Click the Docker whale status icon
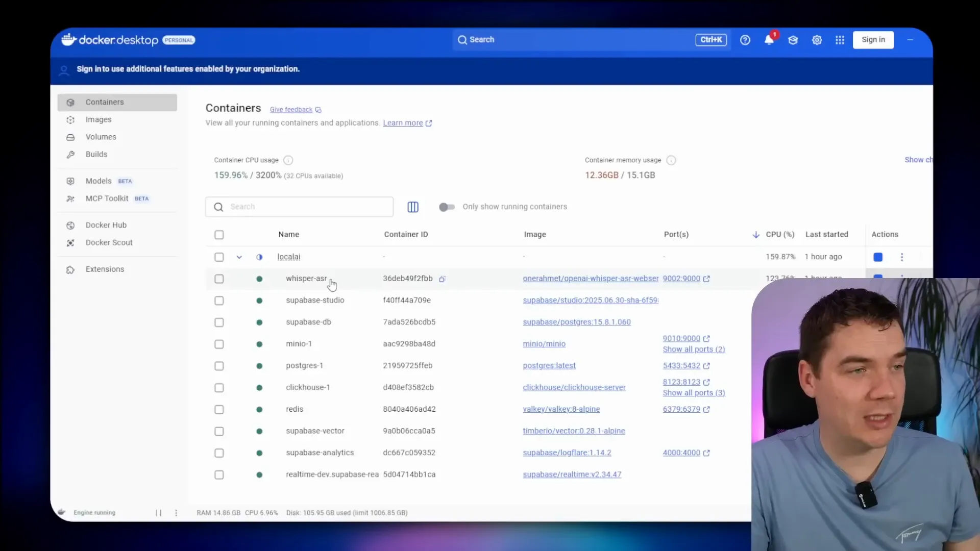Screen dimensions: 980x551 point(62,512)
